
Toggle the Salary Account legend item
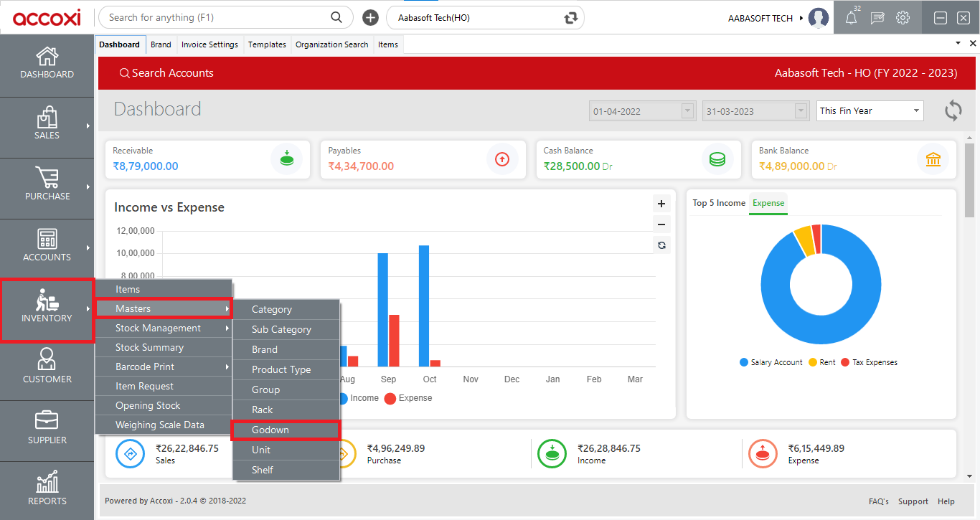click(x=771, y=362)
